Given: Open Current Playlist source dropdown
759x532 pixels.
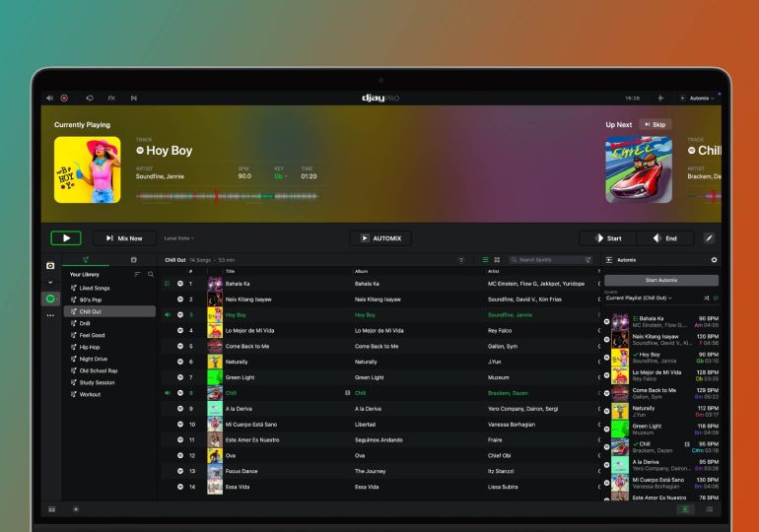Looking at the screenshot, I should pyautogui.click(x=640, y=297).
